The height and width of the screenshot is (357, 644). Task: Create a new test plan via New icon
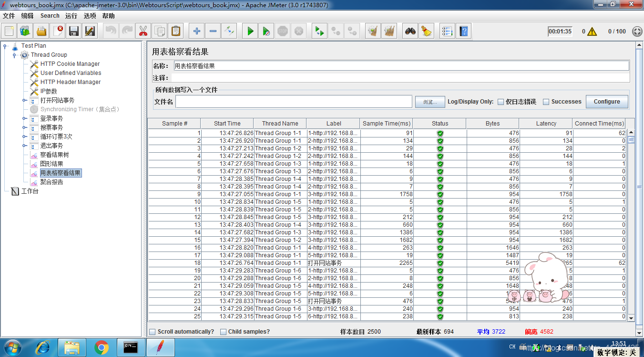pyautogui.click(x=9, y=31)
